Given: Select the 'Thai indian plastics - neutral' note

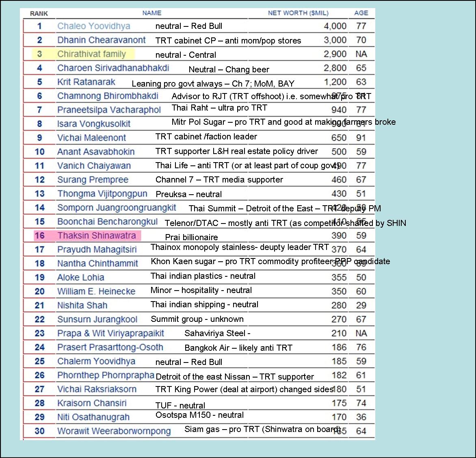Looking at the screenshot, I should pyautogui.click(x=203, y=276).
